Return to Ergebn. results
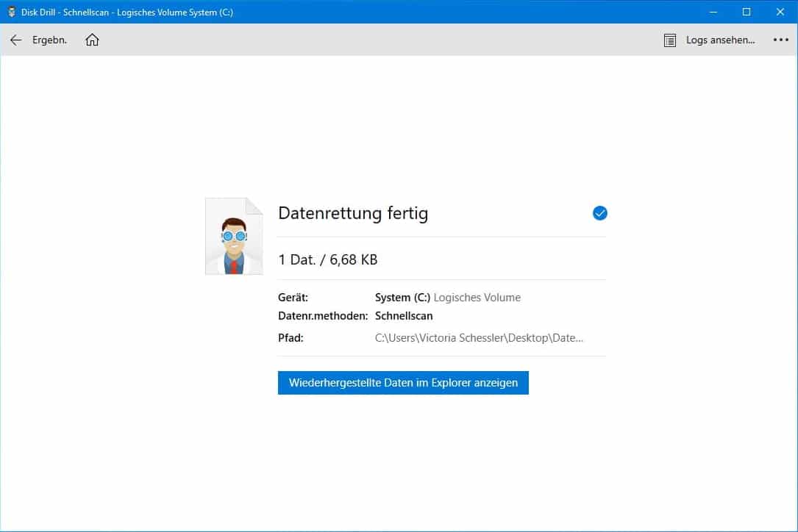Viewport: 798px width, 532px height. click(x=49, y=40)
